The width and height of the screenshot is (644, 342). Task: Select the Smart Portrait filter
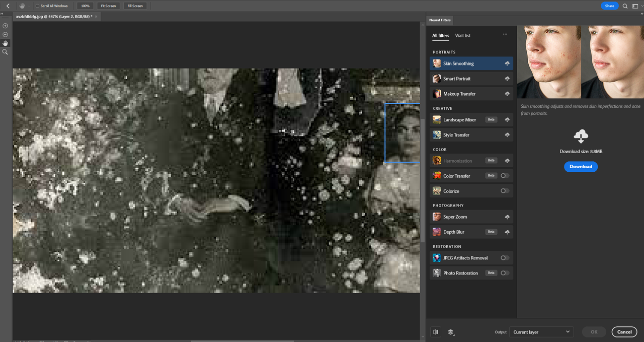tap(471, 79)
